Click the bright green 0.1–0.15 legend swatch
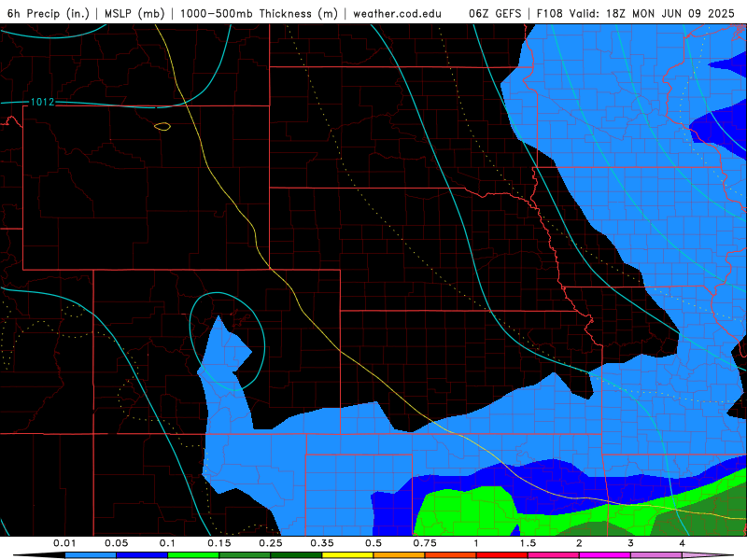 pos(193,555)
